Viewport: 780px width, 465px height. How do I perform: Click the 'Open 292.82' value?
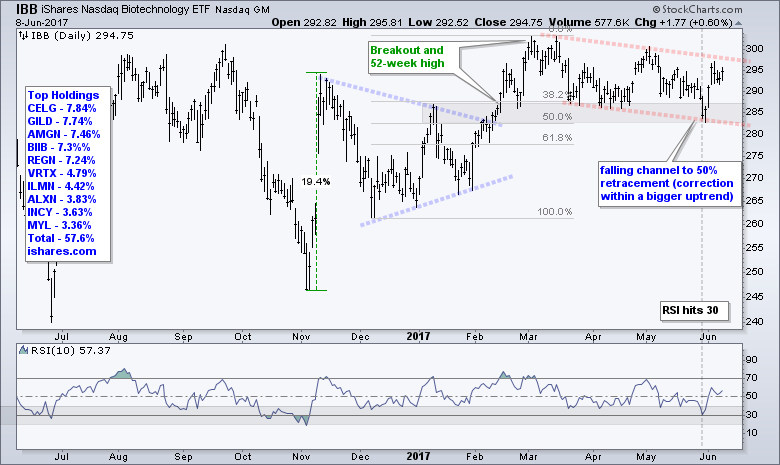303,22
